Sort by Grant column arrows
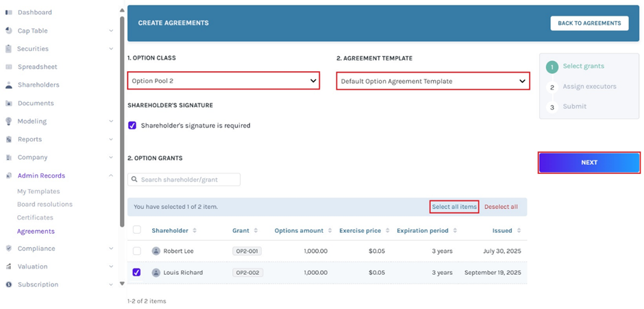 pos(256,230)
